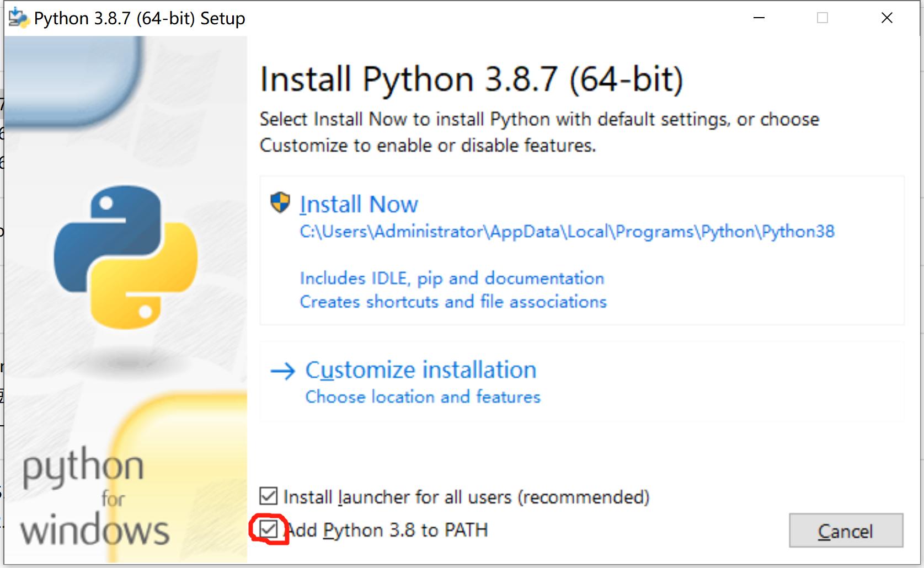The image size is (924, 568).
Task: Click the Python setup icon in title bar
Action: [17, 17]
